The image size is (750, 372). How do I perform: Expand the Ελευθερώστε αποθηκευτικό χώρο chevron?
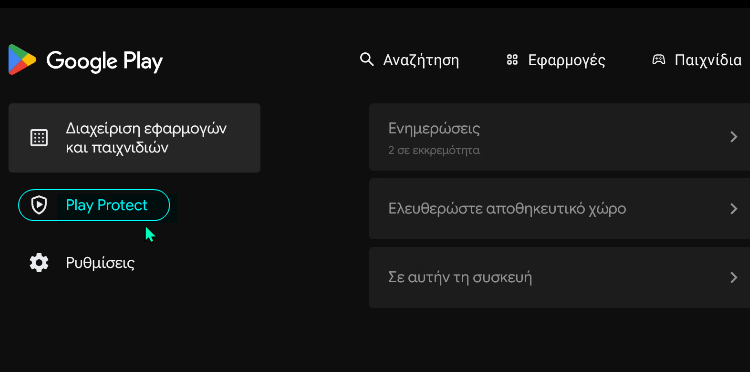tap(734, 209)
